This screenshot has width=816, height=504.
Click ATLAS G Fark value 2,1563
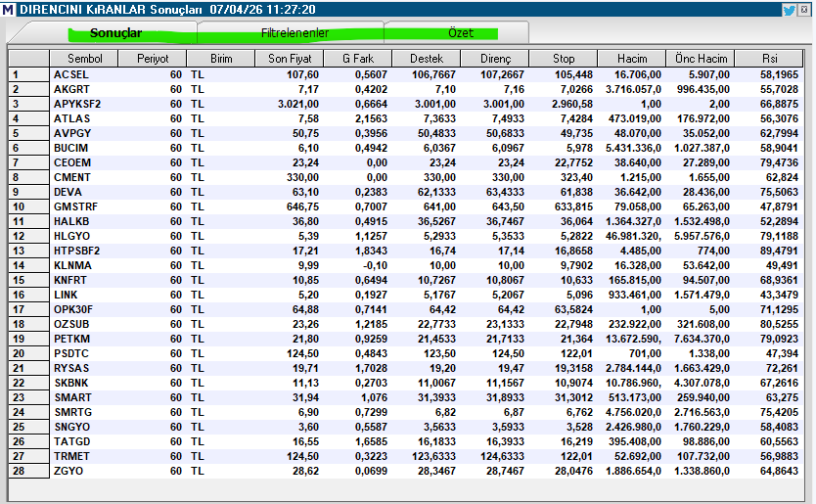[x=371, y=118]
